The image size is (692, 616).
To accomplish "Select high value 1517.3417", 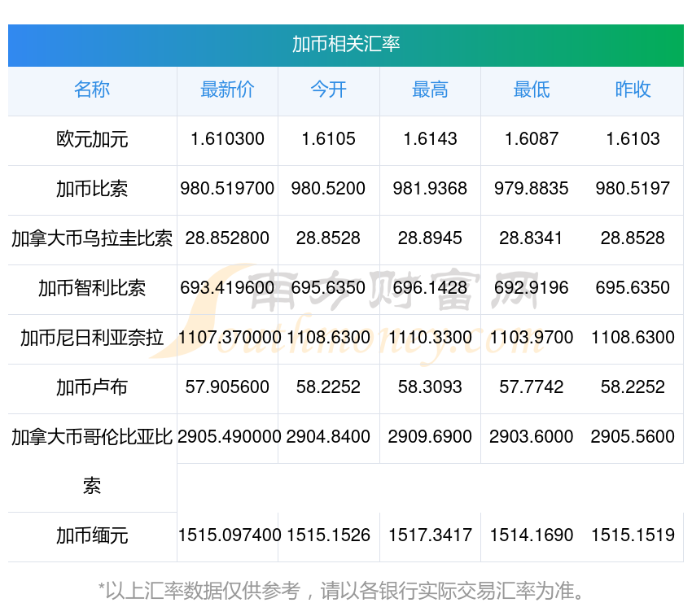I will pyautogui.click(x=430, y=535).
